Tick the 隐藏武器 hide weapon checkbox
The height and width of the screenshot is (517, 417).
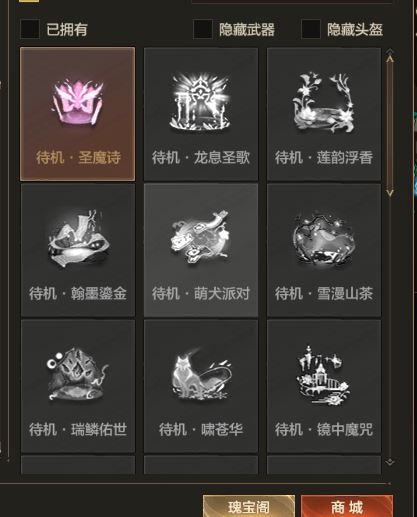203,29
